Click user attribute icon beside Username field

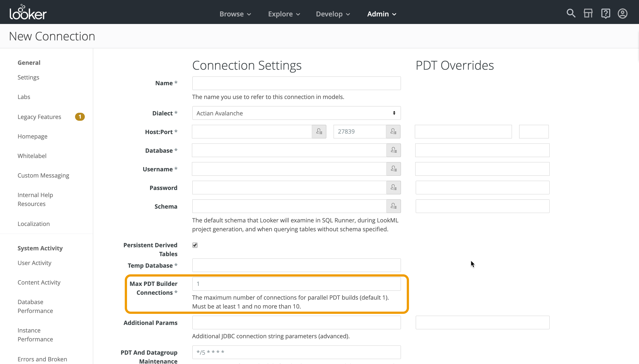(393, 169)
